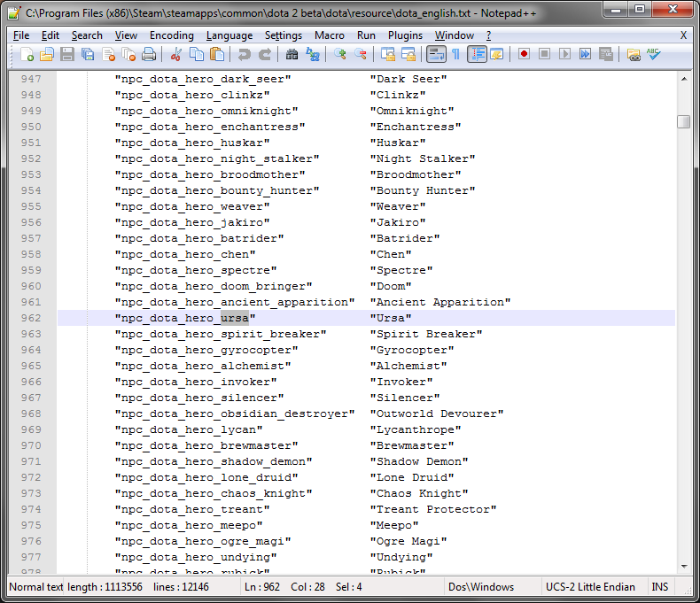Toggle Show All Characters pilcrow button
The height and width of the screenshot is (603, 700).
[456, 54]
